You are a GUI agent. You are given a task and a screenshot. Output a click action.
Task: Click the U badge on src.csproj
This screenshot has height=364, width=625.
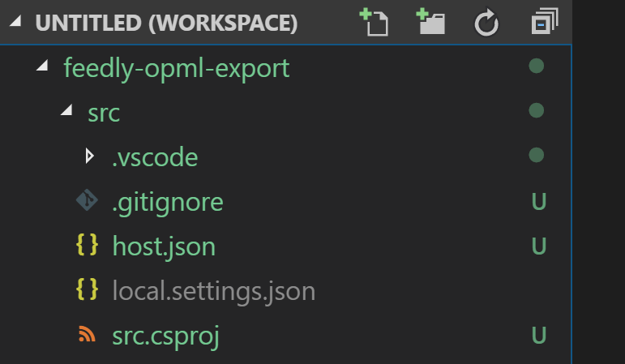[538, 335]
